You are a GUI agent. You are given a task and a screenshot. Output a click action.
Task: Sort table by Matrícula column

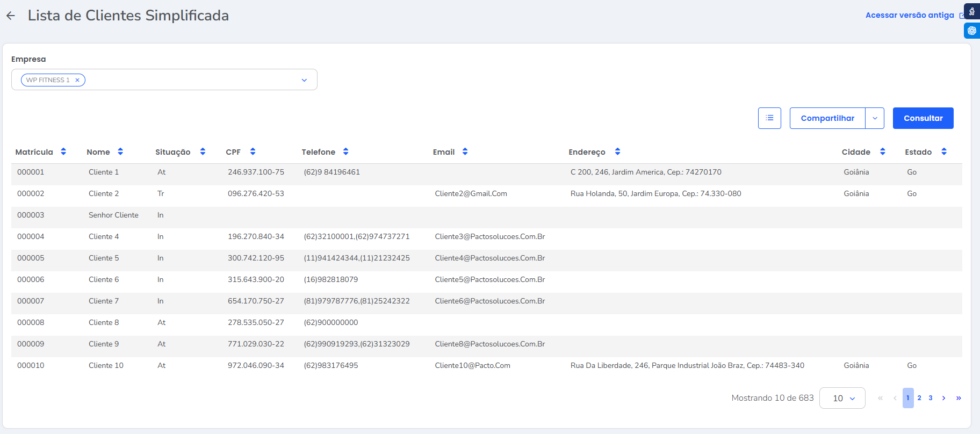(63, 152)
